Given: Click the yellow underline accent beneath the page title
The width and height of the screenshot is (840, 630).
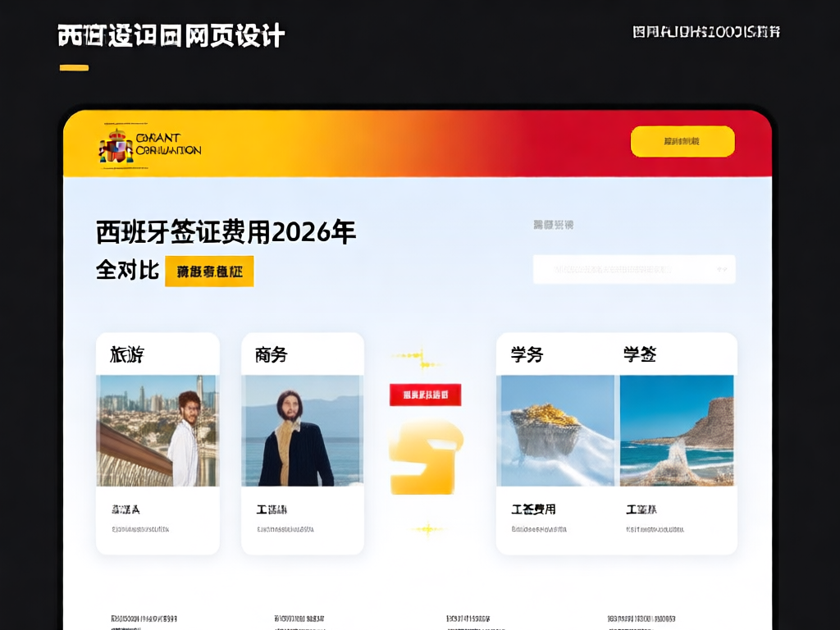Looking at the screenshot, I should point(74,67).
